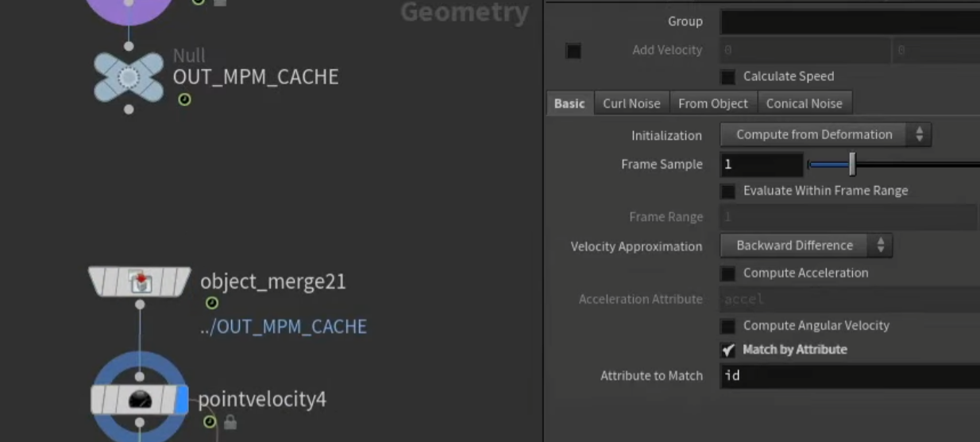This screenshot has width=980, height=442.
Task: Click the green cook badge under OUT_MPM_CACHE
Action: click(184, 99)
